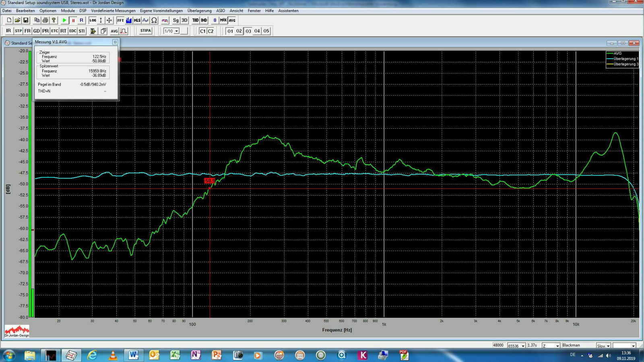The width and height of the screenshot is (644, 362).
Task: Open the Z weighting dropdown
Action: tap(557, 346)
